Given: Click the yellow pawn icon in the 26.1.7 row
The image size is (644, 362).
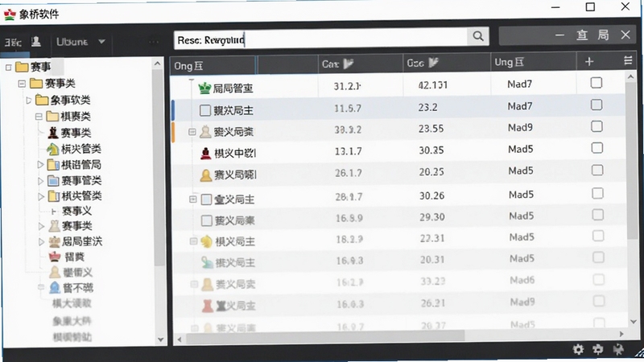Looking at the screenshot, I should 206,175.
